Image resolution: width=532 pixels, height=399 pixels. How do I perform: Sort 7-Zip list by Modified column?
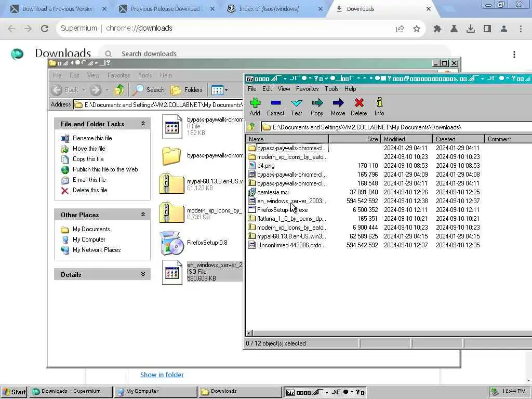[x=406, y=139]
